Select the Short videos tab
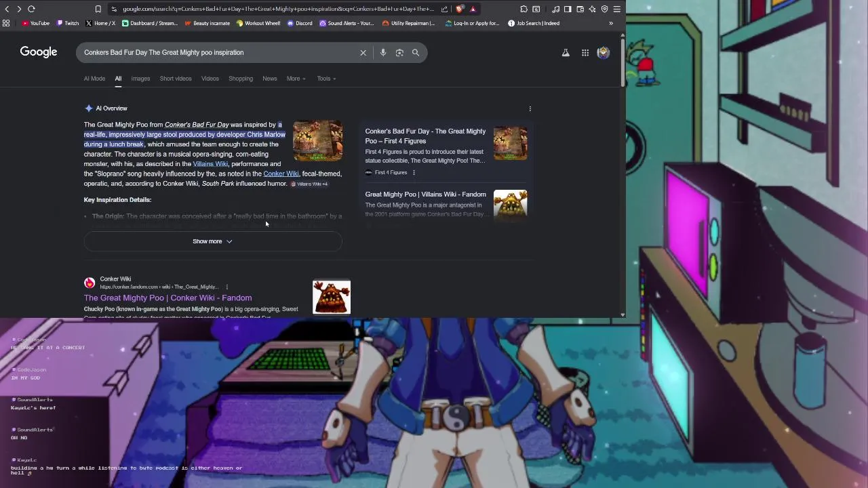 tap(176, 79)
